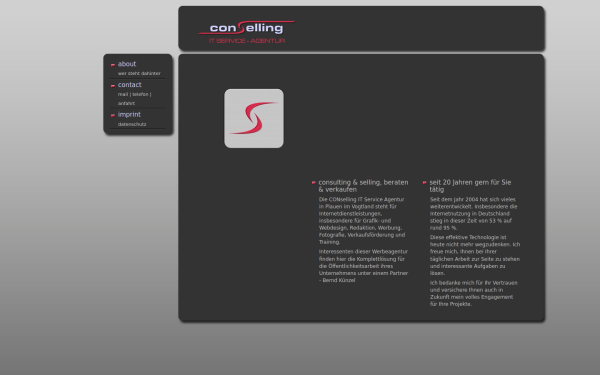Click heading 'seit 20 Jahren gern für Sie tätig'
Screen dimensions: 600x375
pyautogui.click(x=470, y=186)
